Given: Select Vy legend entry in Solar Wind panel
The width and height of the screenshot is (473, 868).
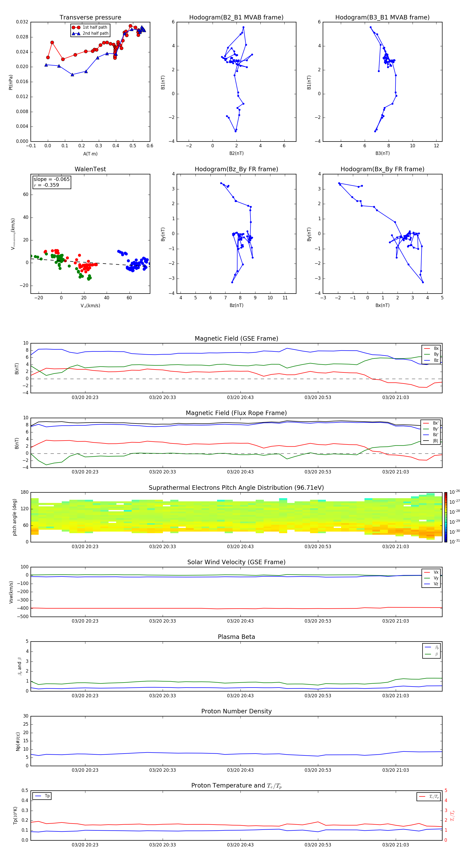Looking at the screenshot, I should click(x=431, y=578).
